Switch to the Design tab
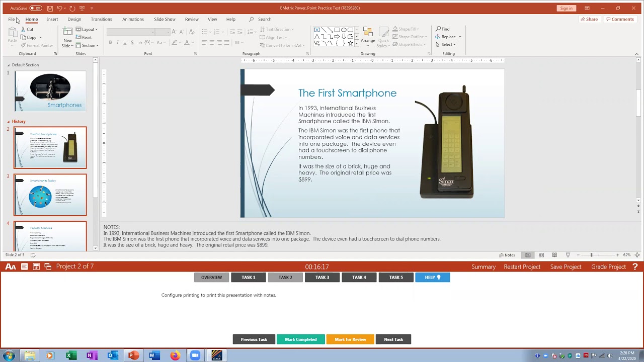Image resolution: width=644 pixels, height=362 pixels. point(74,19)
